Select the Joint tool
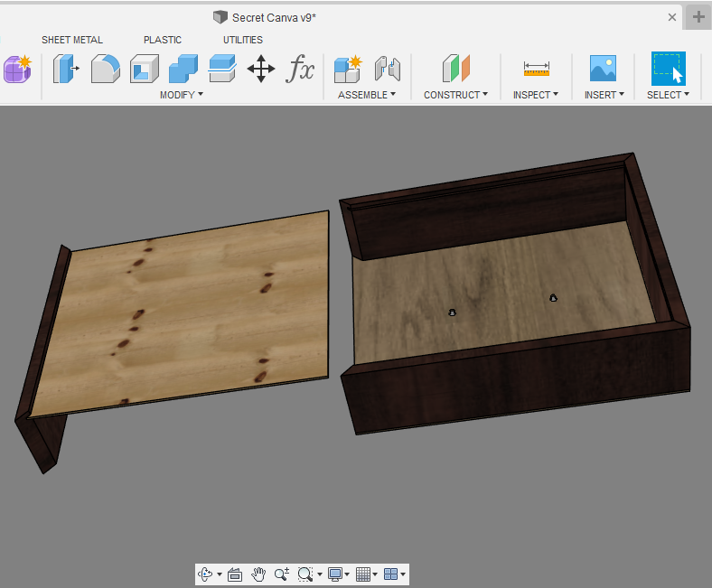 [388, 69]
